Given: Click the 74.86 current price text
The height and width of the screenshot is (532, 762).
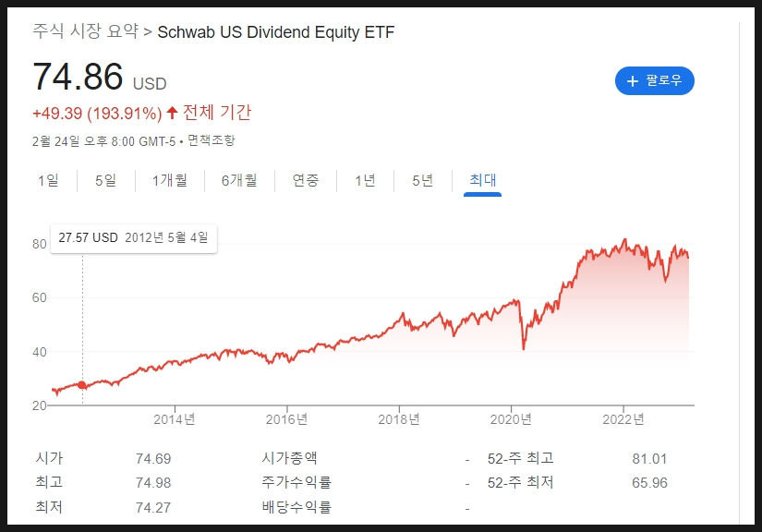Looking at the screenshot, I should point(78,77).
